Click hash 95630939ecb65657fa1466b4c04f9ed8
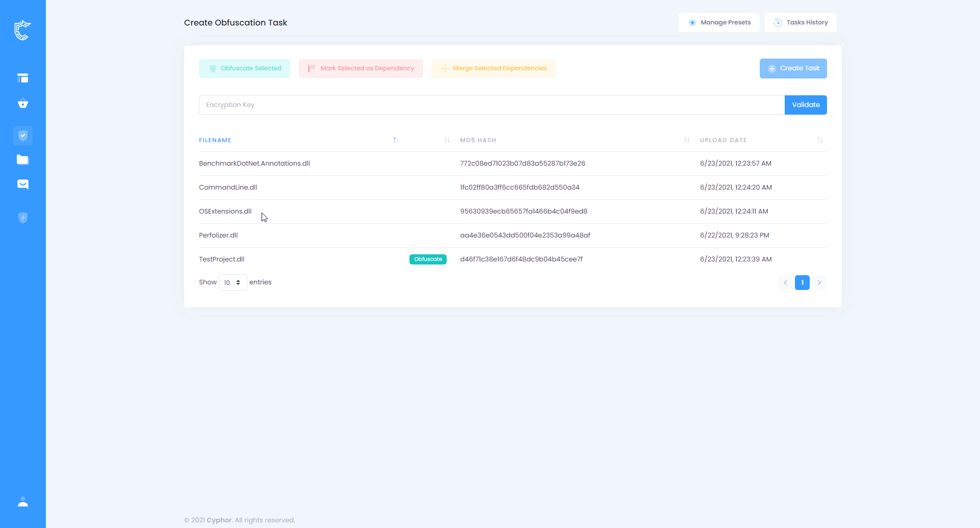This screenshot has height=528, width=980. click(x=524, y=212)
